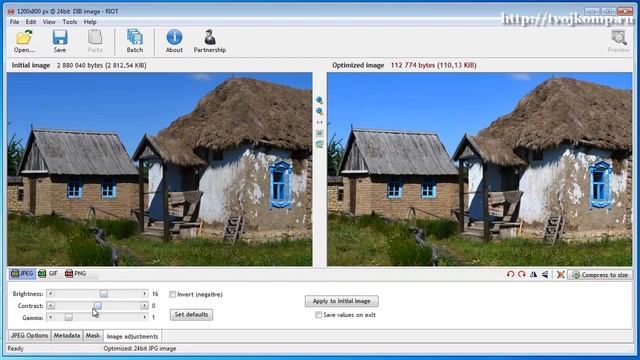The height and width of the screenshot is (360, 640).
Task: Select GIF output format
Action: click(x=48, y=273)
